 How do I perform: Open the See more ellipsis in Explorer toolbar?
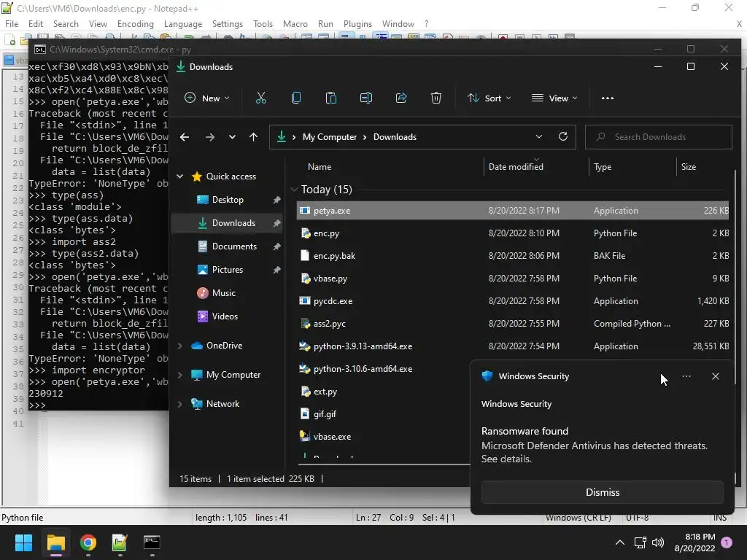coord(608,98)
